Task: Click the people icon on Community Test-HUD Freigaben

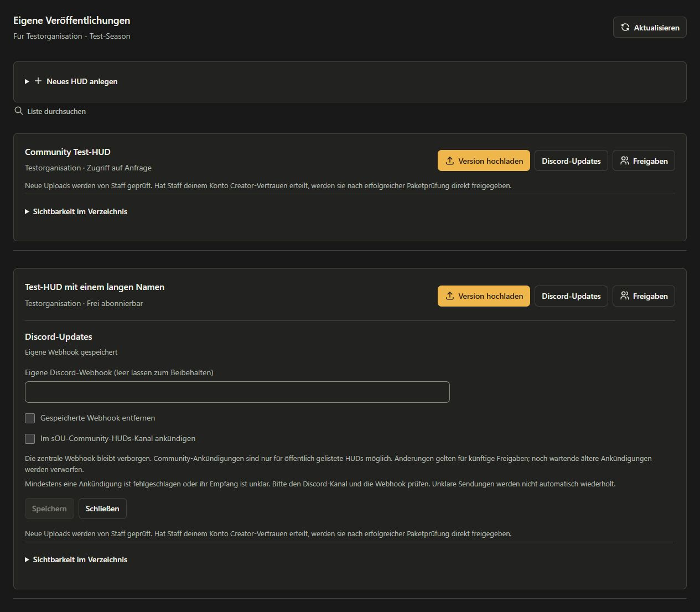Action: point(624,160)
